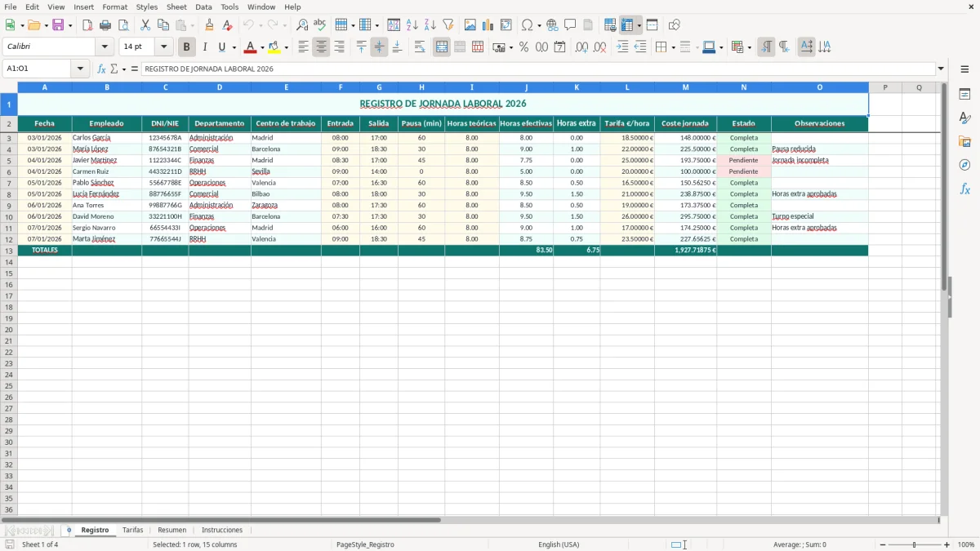Viewport: 980px width, 551px height.
Task: Open Find and Replace icon
Action: (302, 25)
